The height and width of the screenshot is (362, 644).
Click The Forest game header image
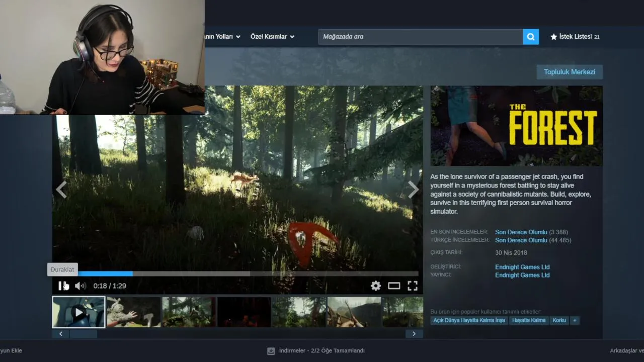(x=517, y=126)
